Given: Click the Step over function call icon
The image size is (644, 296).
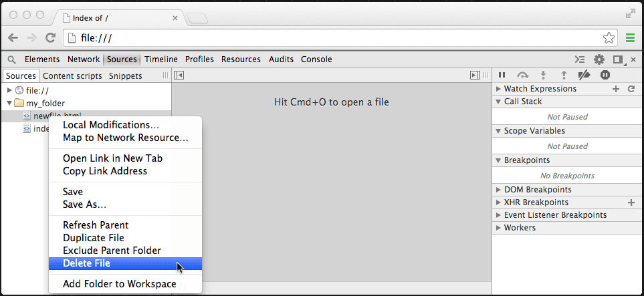Looking at the screenshot, I should point(522,76).
